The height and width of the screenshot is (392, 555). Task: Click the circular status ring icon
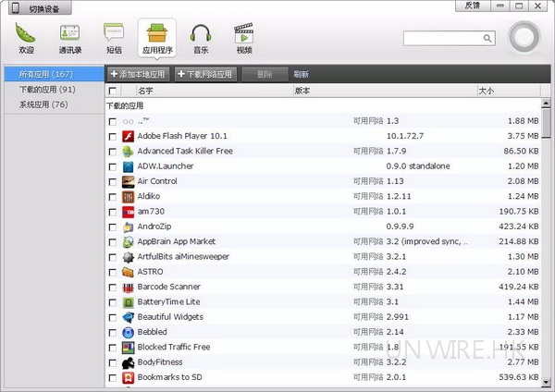[x=524, y=39]
